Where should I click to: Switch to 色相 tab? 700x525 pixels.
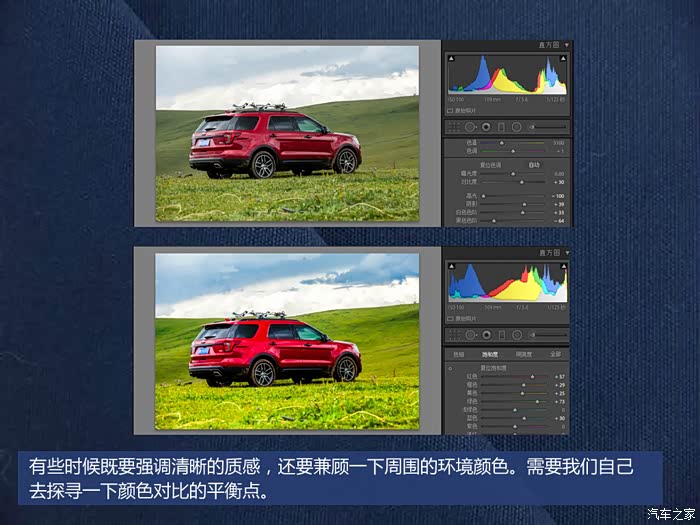(x=459, y=354)
